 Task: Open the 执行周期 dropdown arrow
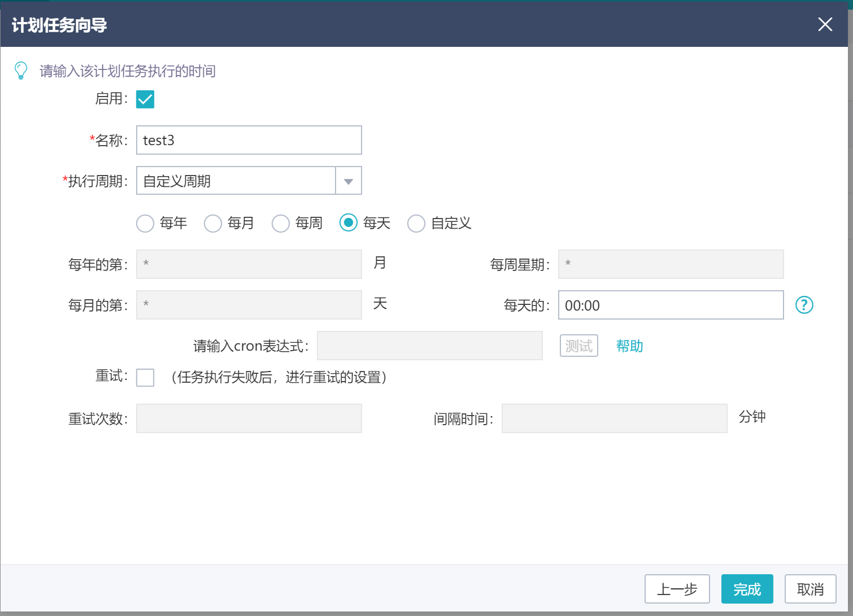pos(349,181)
